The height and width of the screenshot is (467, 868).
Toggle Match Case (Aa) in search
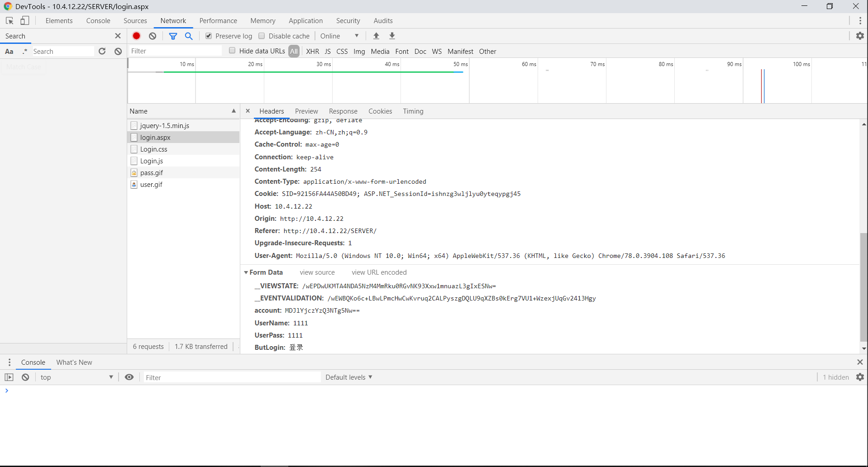pos(9,51)
